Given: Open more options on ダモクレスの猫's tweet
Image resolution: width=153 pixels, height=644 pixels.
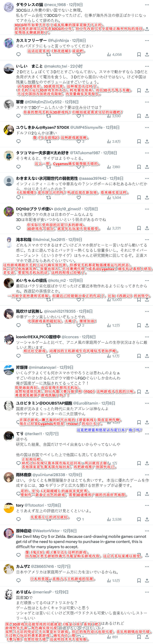Looking at the screenshot, I should (x=147, y=5).
